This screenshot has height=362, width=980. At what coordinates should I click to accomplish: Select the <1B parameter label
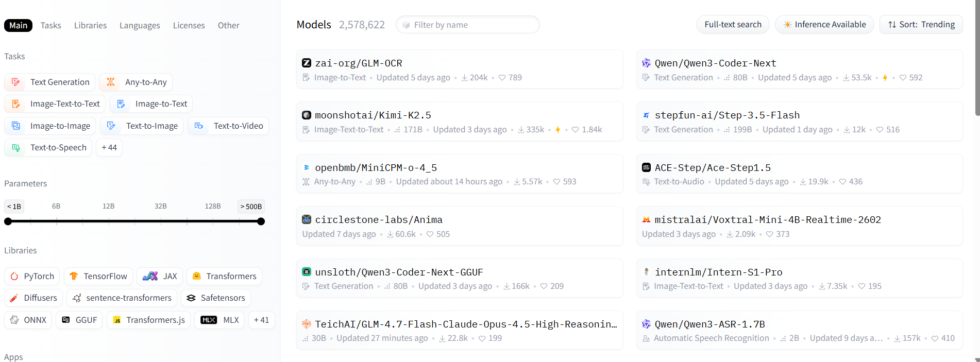click(x=14, y=206)
